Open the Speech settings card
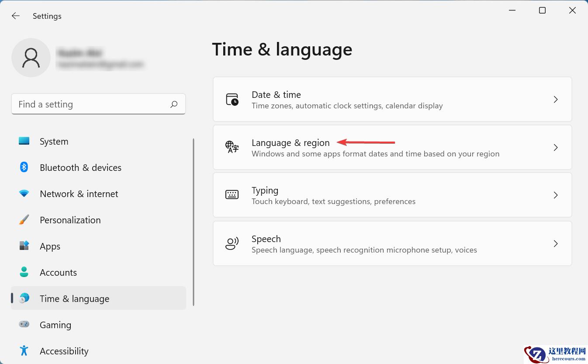Screen dimensions: 588x364 click(x=392, y=243)
